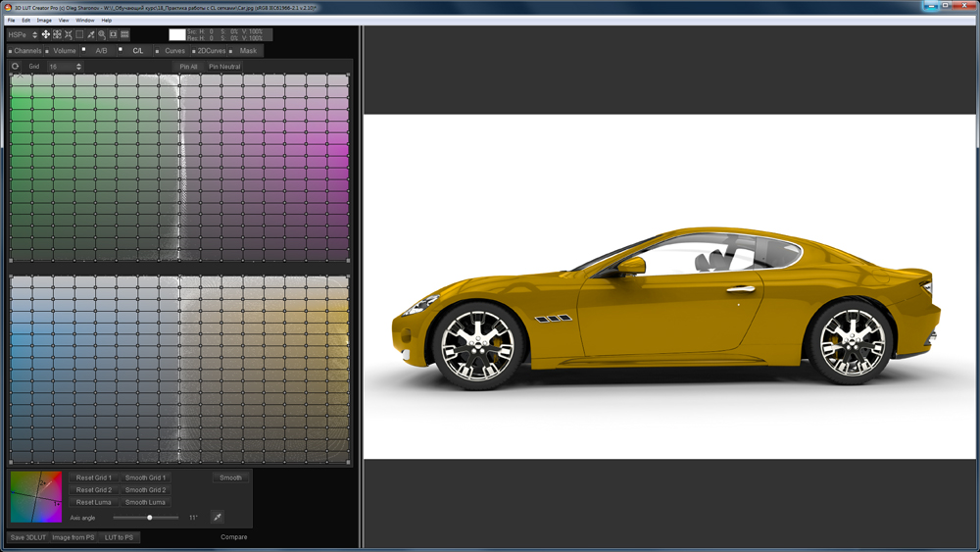Click the Pin Neutral button

224,67
